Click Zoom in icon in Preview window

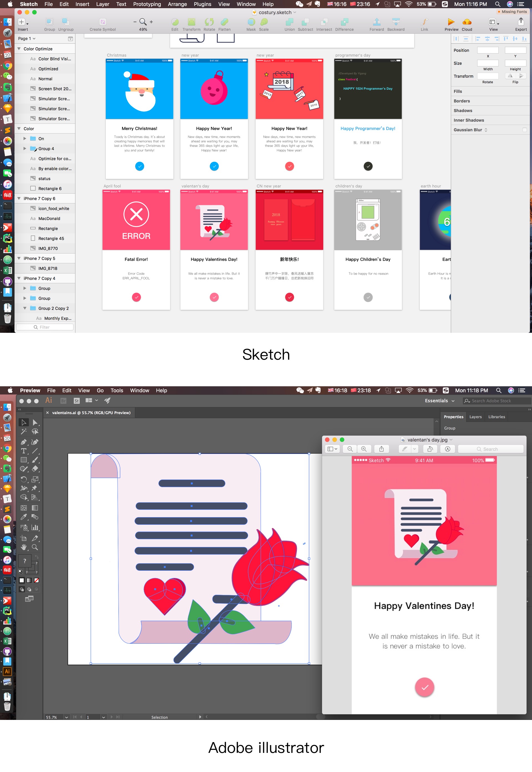tap(364, 449)
